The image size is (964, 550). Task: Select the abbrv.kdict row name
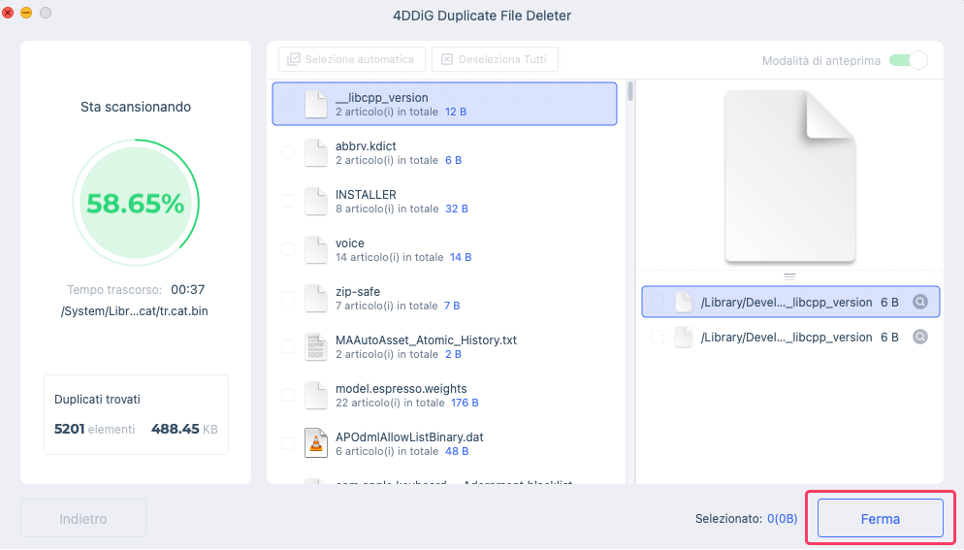pos(366,146)
